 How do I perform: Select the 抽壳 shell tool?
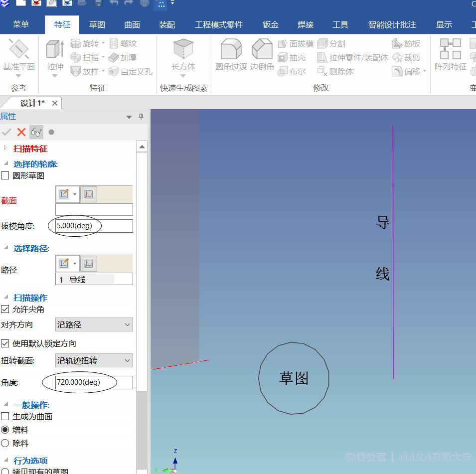(x=292, y=57)
